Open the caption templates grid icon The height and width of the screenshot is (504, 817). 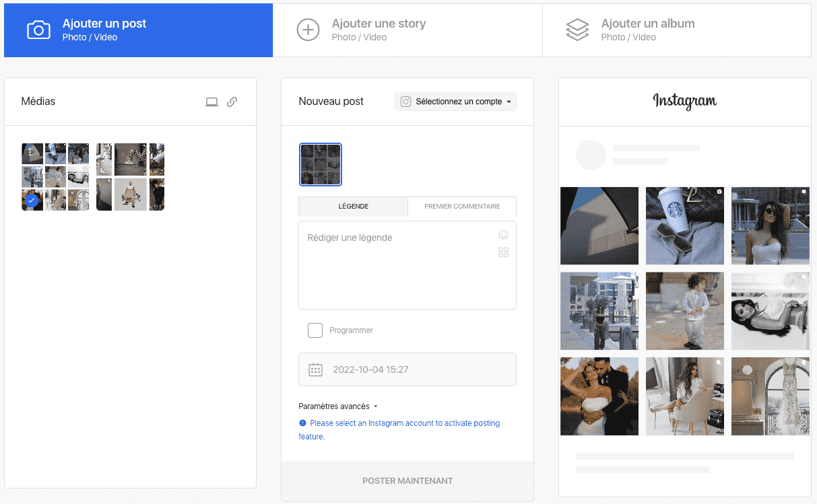(x=503, y=252)
